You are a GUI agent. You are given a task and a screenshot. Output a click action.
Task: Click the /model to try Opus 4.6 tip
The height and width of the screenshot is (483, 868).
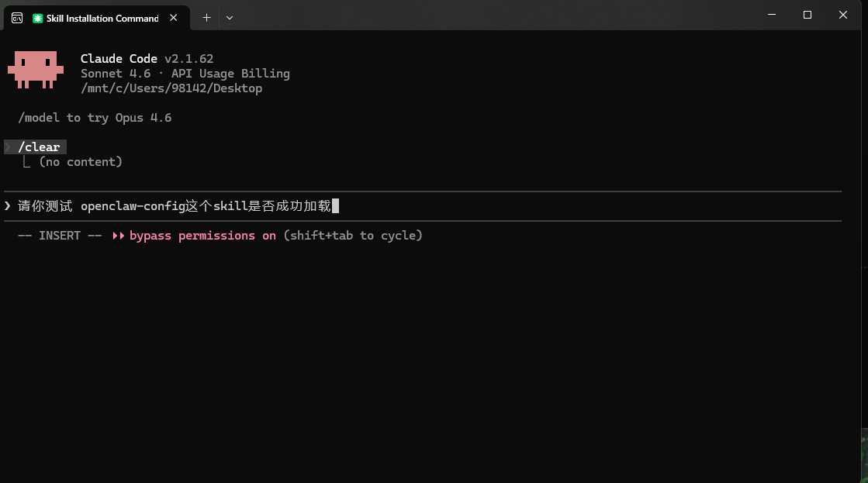point(95,118)
